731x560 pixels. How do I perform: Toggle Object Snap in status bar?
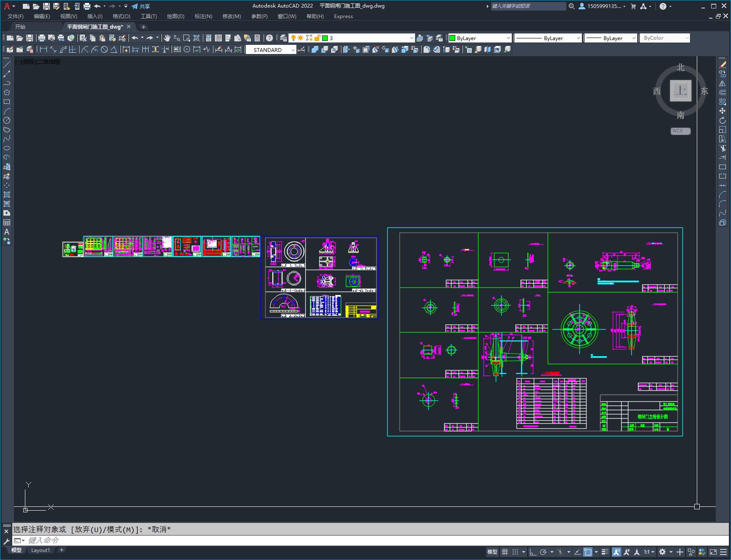(587, 552)
